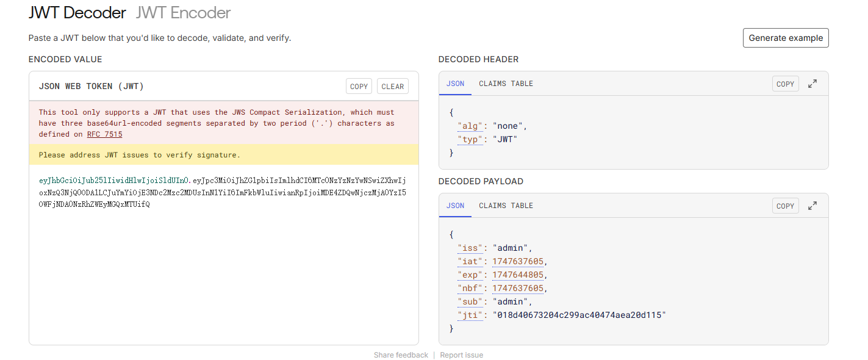Select JSON tab in Decoded Payload
The image size is (868, 360).
click(455, 206)
